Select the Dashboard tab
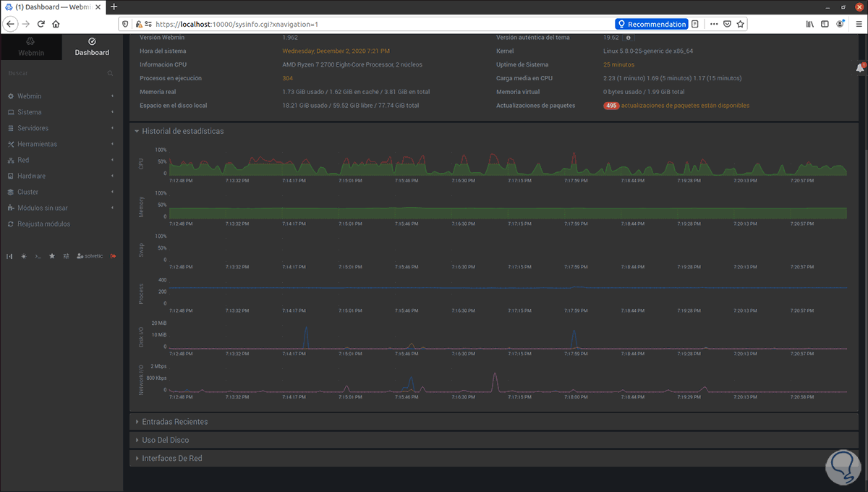The image size is (868, 492). 92,47
